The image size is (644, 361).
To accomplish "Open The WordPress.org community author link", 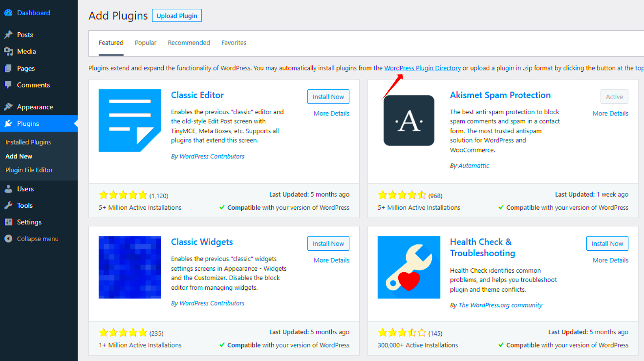I will tap(500, 305).
